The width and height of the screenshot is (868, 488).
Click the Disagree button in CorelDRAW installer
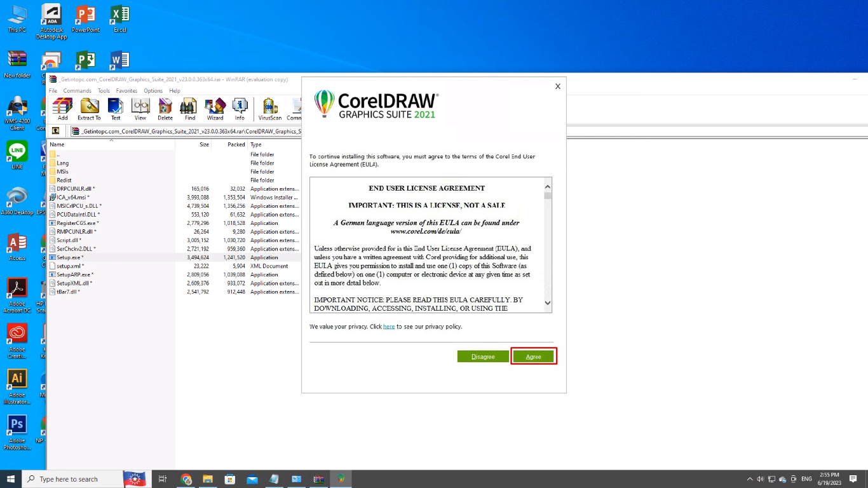(483, 356)
